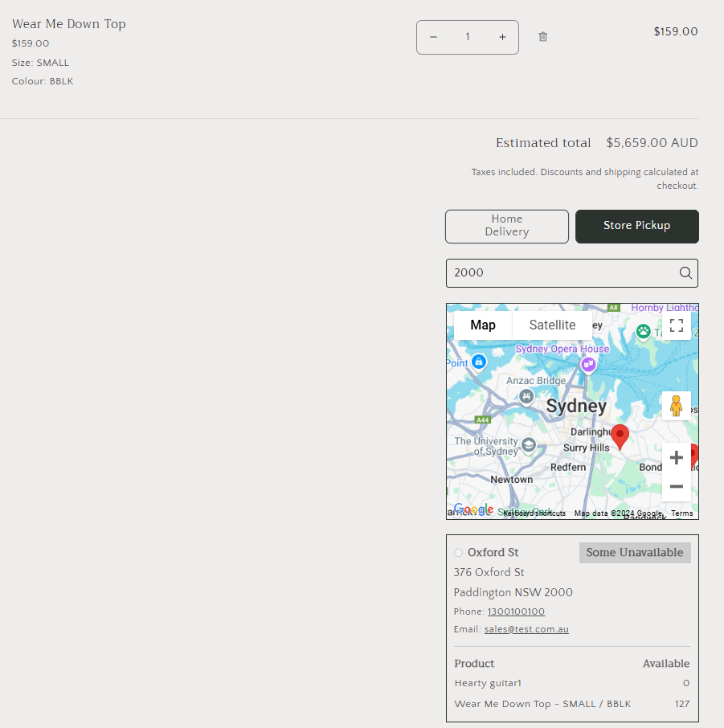The width and height of the screenshot is (724, 728).
Task: Switch to the Satellite view tab
Action: click(552, 325)
